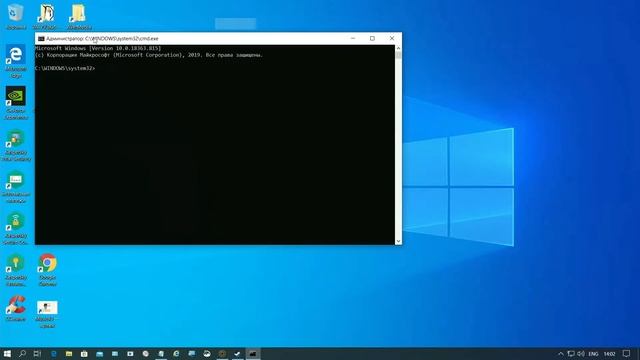The height and width of the screenshot is (360, 640).
Task: Click the Microsoft Windows version line
Action: [98, 48]
